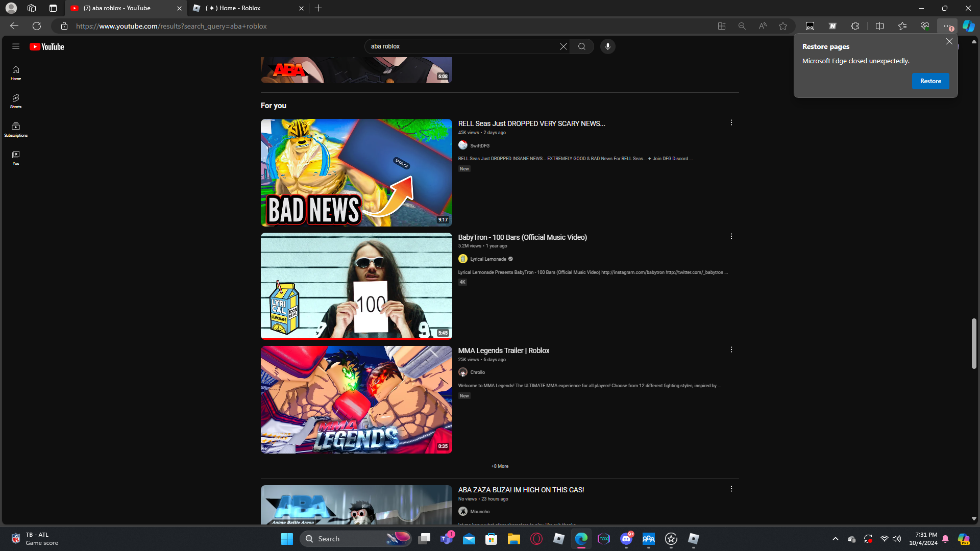Toggle Edge split screen
980x551 pixels.
tap(879, 26)
